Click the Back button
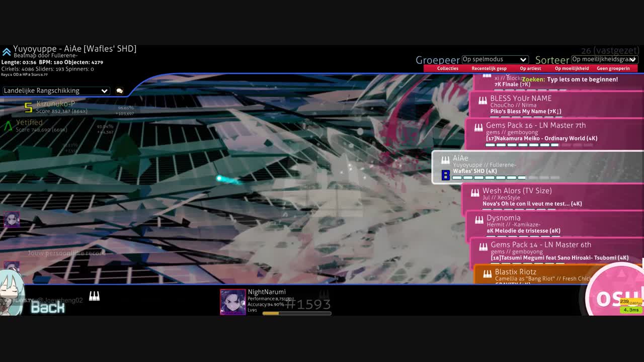644x362 pixels. [x=48, y=307]
